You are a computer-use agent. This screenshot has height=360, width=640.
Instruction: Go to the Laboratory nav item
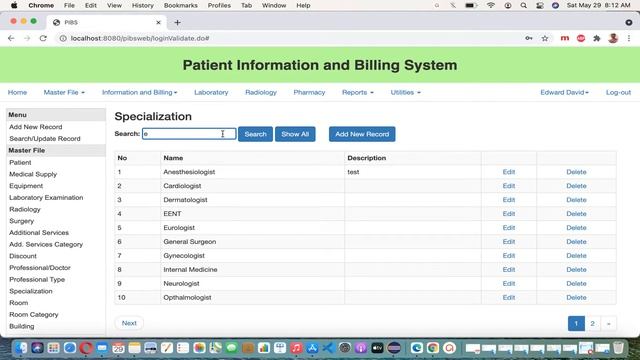coord(211,92)
